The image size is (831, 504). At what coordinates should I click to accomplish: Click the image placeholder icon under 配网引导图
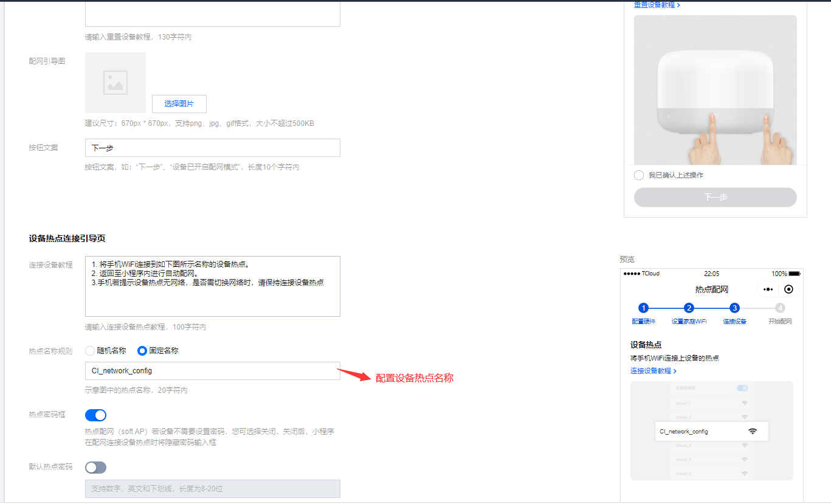pyautogui.click(x=116, y=83)
